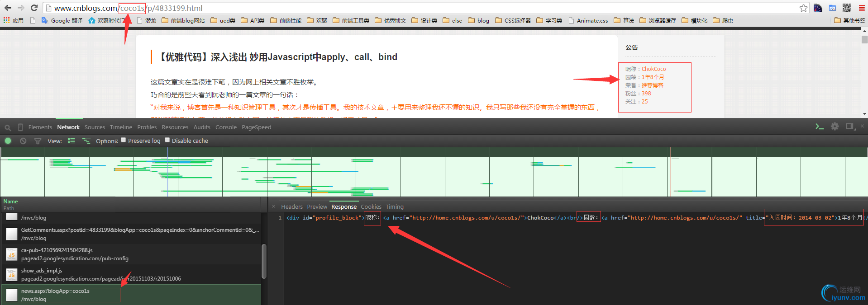Open the Animate.css bookmark
The width and height of the screenshot is (868, 305).
[588, 20]
